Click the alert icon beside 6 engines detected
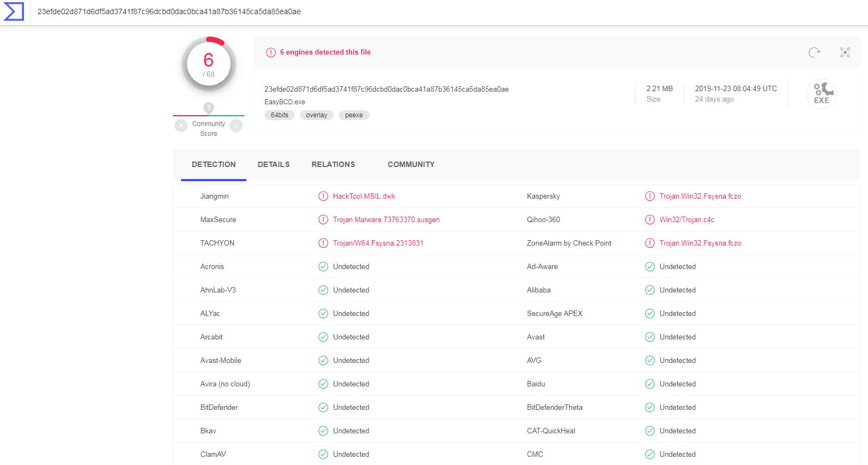 [271, 52]
